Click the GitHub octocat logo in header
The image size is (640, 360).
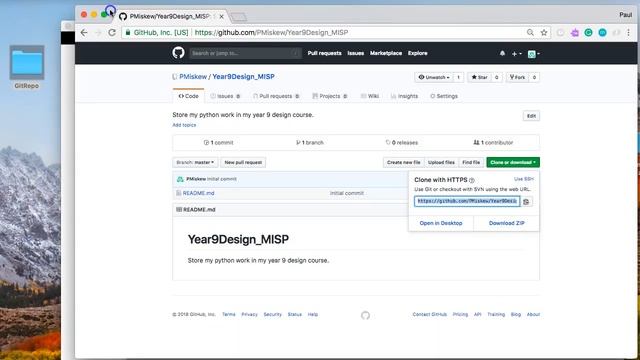pos(178,53)
